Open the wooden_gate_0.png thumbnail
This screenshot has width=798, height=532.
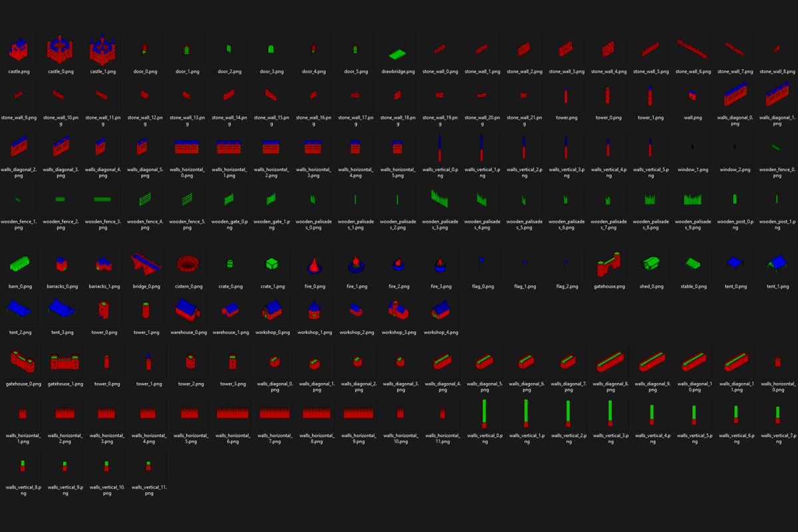tap(229, 198)
